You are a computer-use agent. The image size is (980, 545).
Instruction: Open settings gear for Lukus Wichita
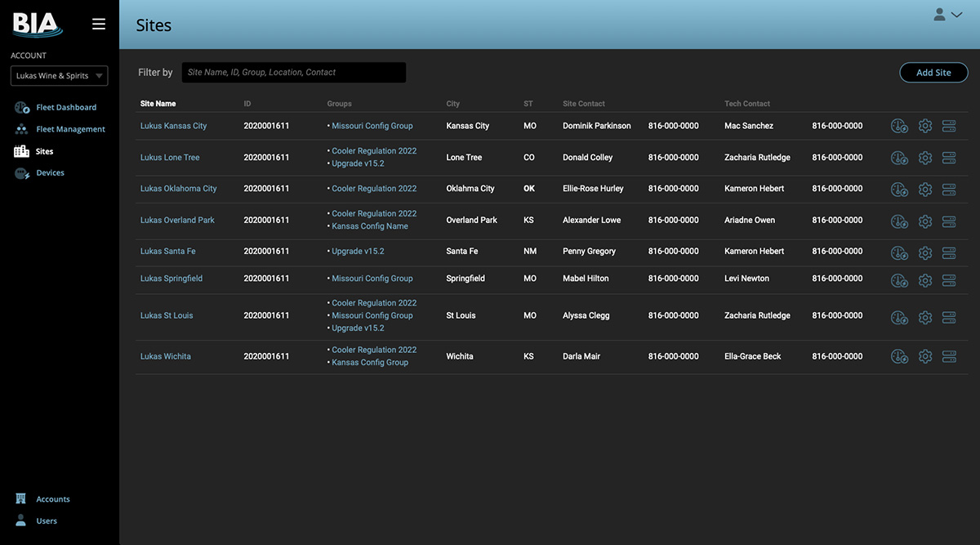925,356
